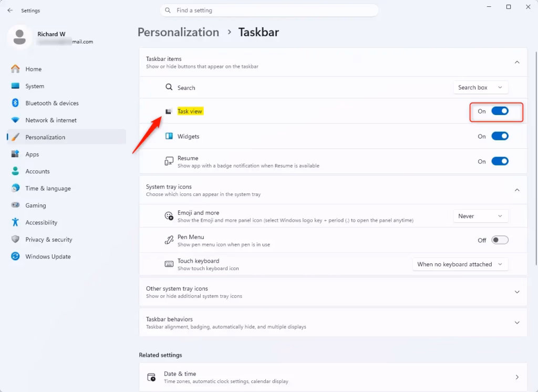Click the Personalization breadcrumb link

pos(178,32)
